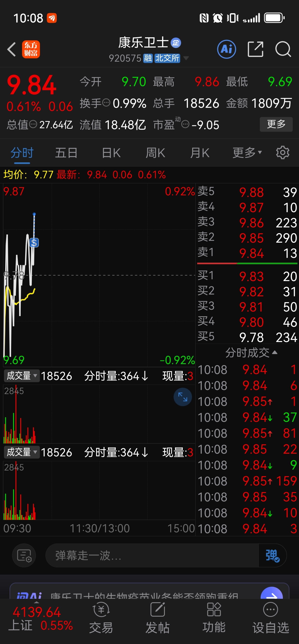Screen dimensions: 299x644
Task: Expand stock code dropdown triangle
Action: pos(186,58)
